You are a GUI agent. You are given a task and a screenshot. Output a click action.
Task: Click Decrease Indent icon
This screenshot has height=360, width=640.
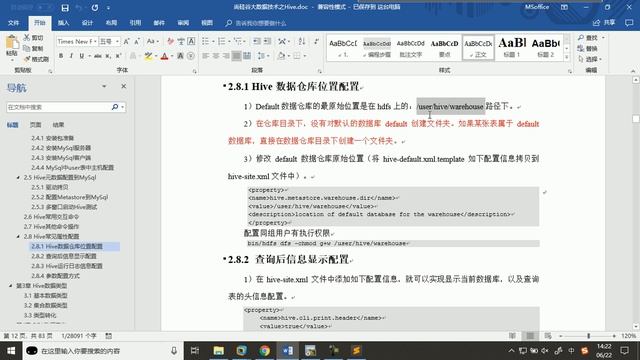pyautogui.click(x=257, y=41)
